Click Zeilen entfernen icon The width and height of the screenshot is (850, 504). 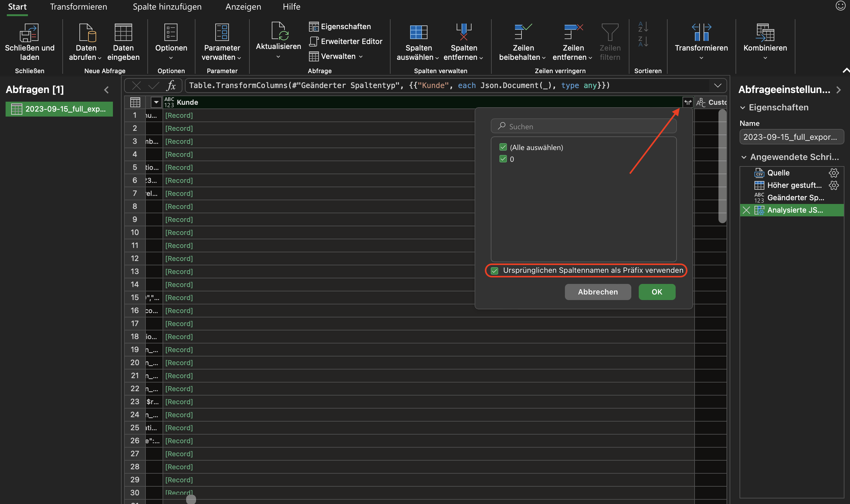click(573, 32)
